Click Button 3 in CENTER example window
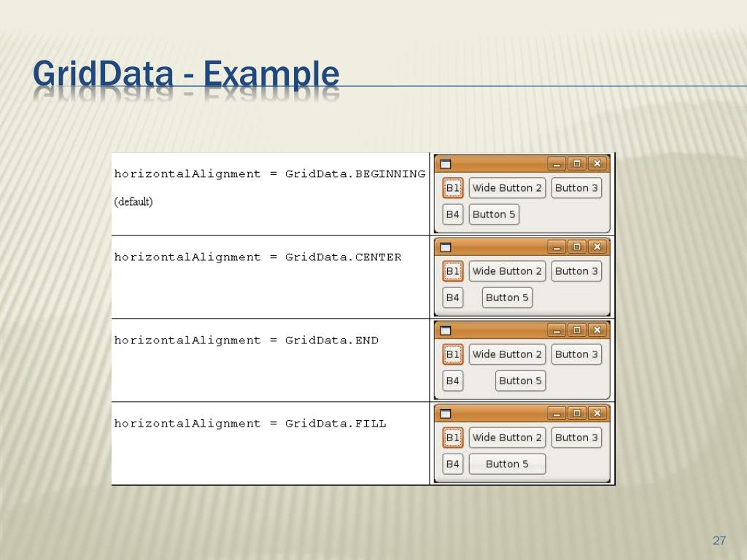 (576, 271)
